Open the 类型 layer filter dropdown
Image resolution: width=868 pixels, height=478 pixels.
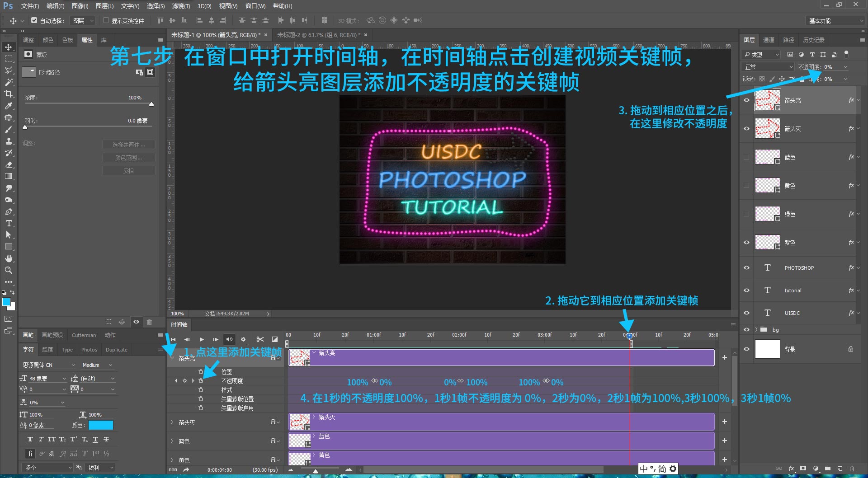[x=761, y=55]
